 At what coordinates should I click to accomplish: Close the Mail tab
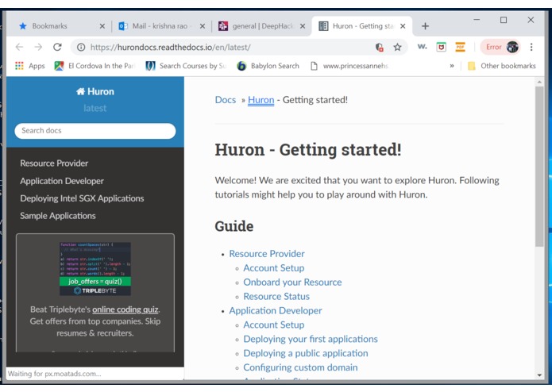coord(203,26)
